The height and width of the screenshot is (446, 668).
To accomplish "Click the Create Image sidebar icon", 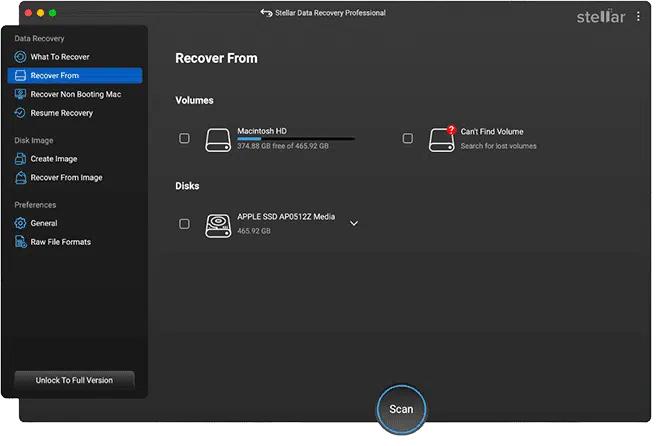I will (x=20, y=159).
